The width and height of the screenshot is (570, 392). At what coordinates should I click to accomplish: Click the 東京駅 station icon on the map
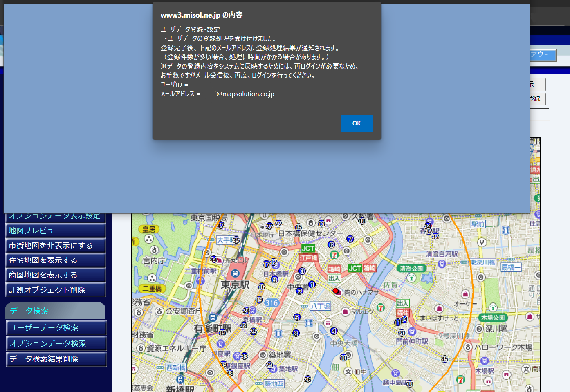(235, 273)
